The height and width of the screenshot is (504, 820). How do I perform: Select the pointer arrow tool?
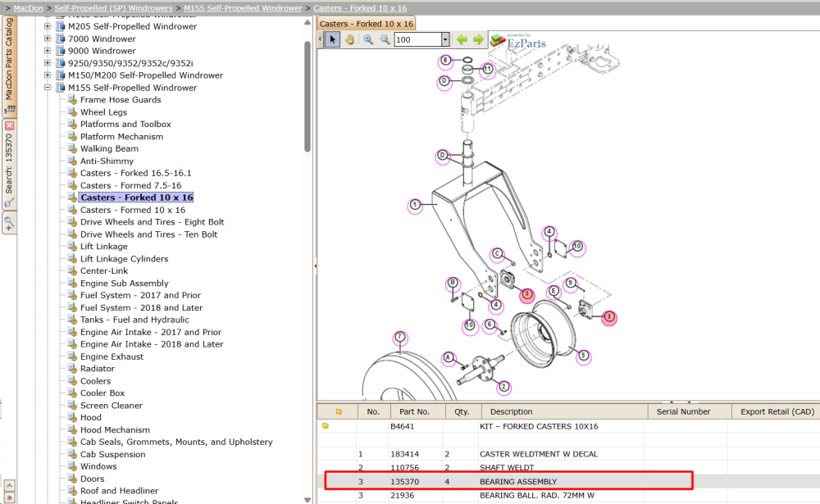tap(332, 39)
